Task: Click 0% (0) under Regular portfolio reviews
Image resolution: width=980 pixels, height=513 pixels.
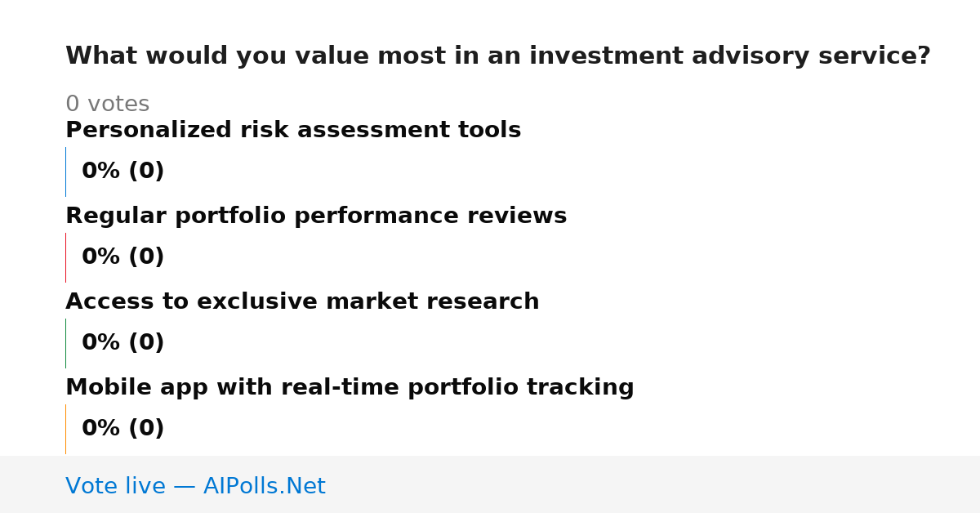Action: tap(123, 257)
